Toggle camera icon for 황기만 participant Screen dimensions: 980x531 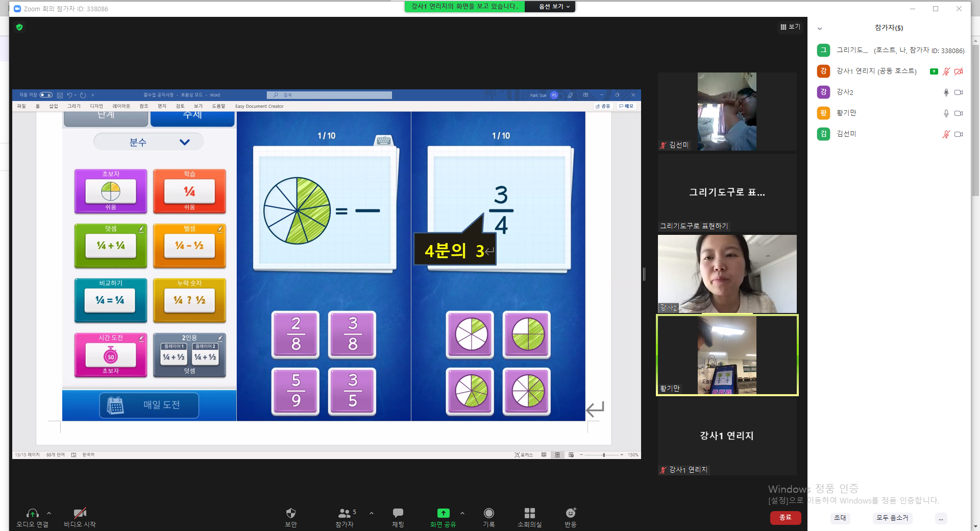tap(959, 113)
